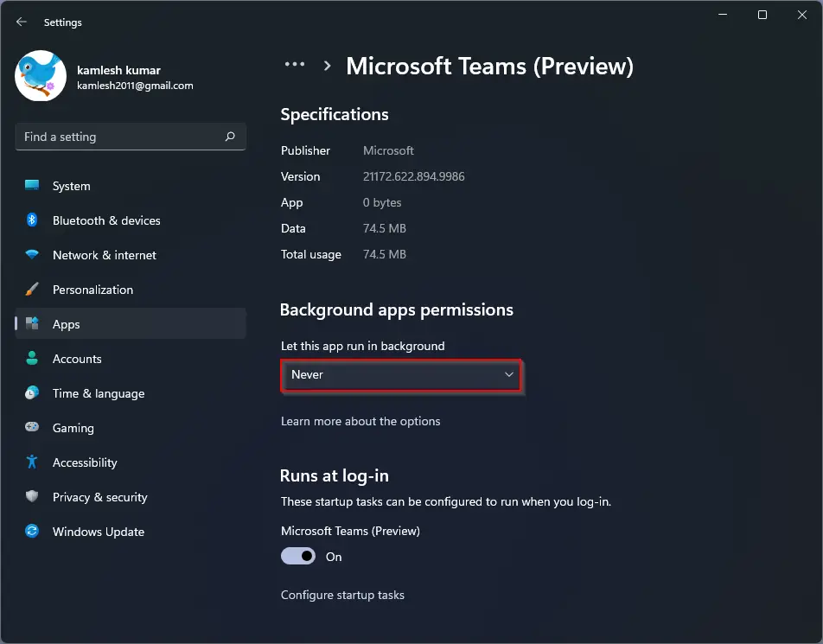Screen dimensions: 823x644
Task: Open the background permission dropdown showing Never
Action: pos(401,375)
